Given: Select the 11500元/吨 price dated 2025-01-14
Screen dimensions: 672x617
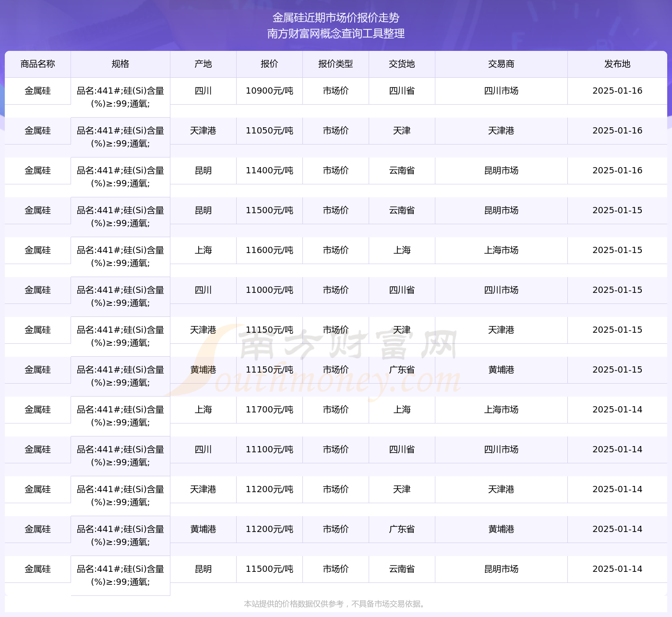Looking at the screenshot, I should [270, 569].
